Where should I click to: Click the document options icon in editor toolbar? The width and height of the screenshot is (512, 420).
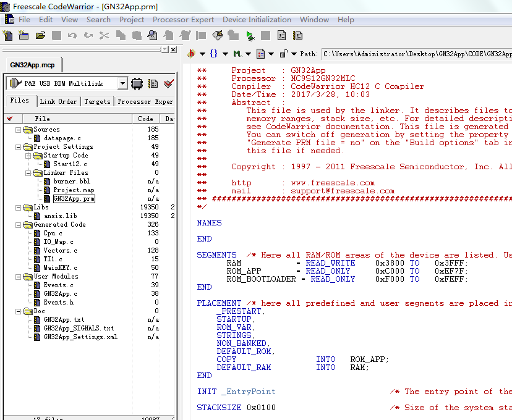click(x=260, y=54)
